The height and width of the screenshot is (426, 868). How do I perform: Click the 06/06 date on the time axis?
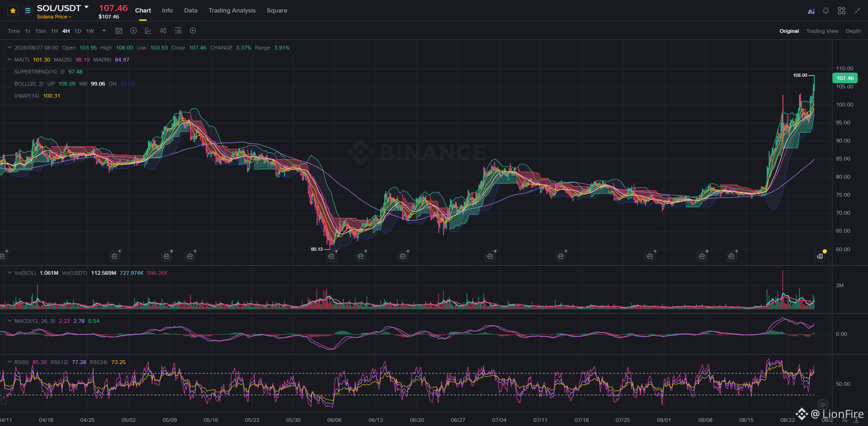click(x=334, y=420)
